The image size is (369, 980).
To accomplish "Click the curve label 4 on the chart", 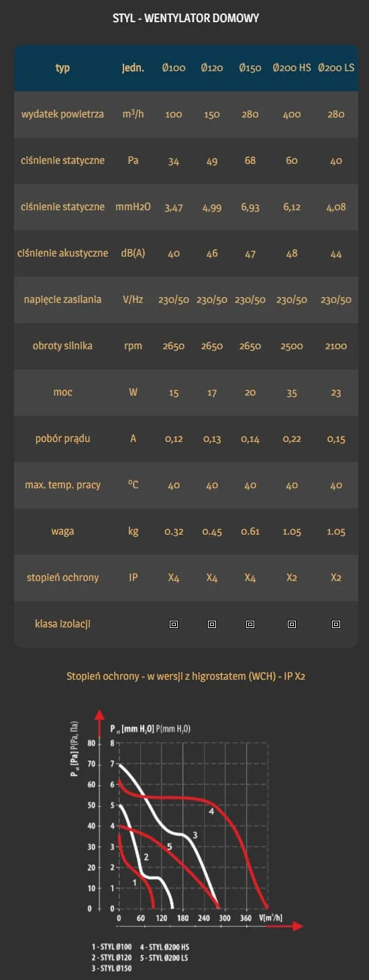I will (211, 811).
